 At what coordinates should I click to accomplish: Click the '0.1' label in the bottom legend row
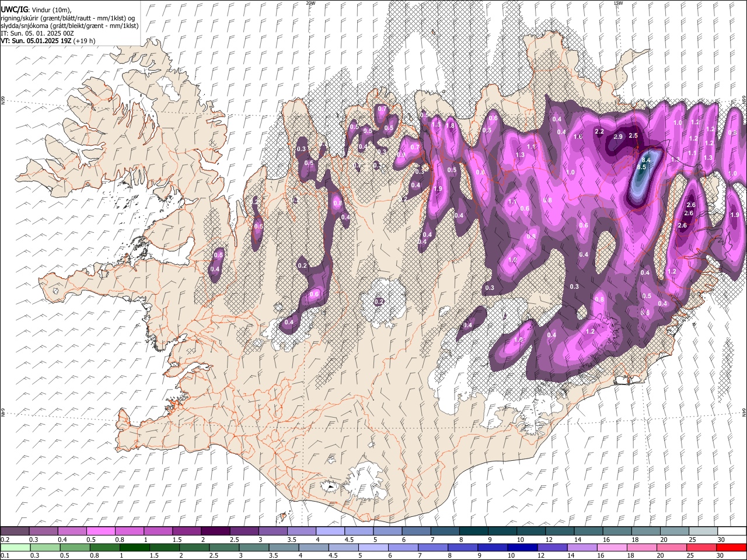(x=5, y=555)
